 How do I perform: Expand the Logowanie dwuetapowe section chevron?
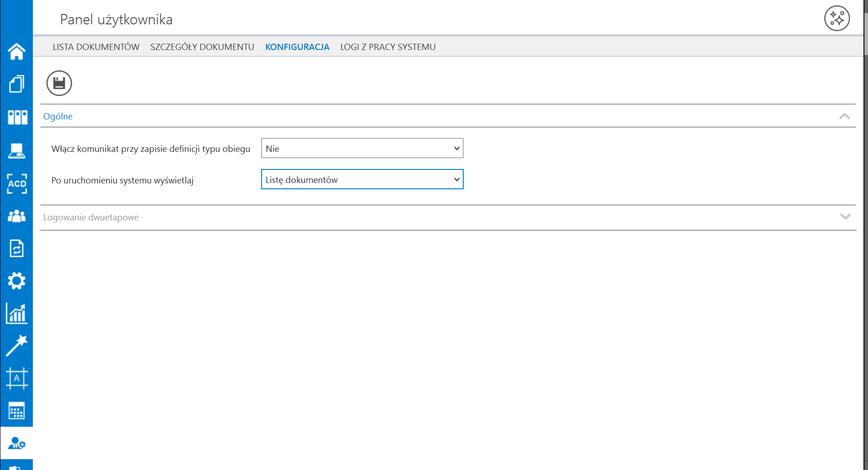point(845,217)
